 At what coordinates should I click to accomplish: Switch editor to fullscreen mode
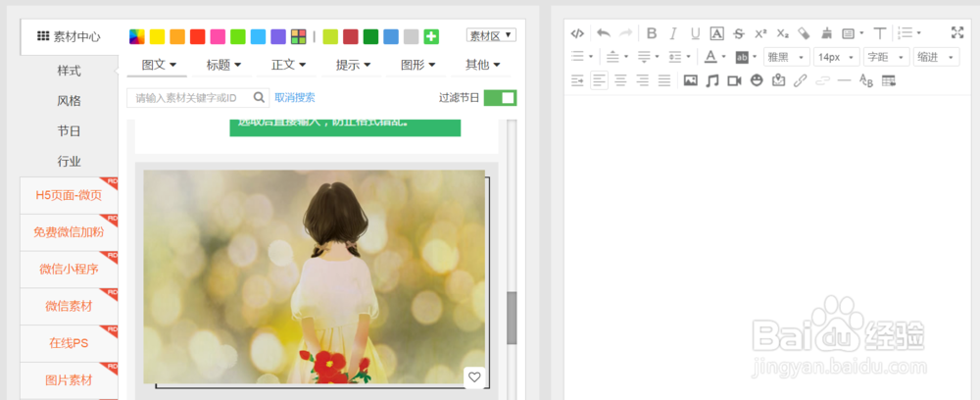(x=956, y=32)
